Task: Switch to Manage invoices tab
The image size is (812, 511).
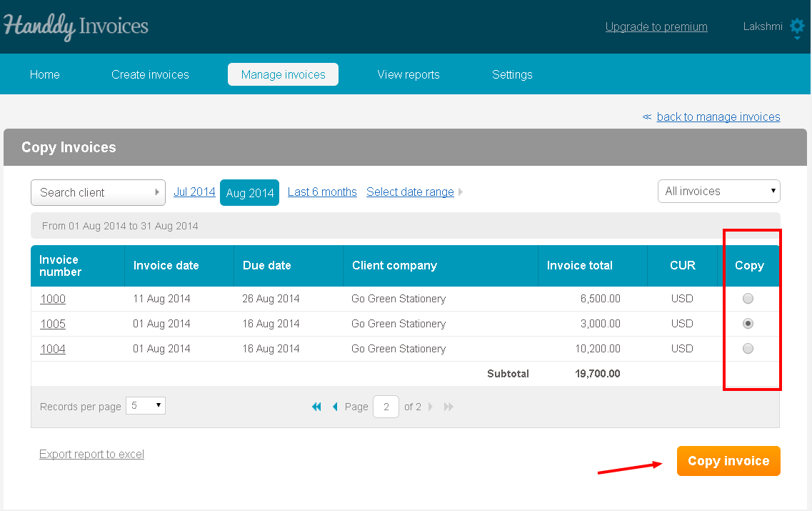Action: click(284, 74)
